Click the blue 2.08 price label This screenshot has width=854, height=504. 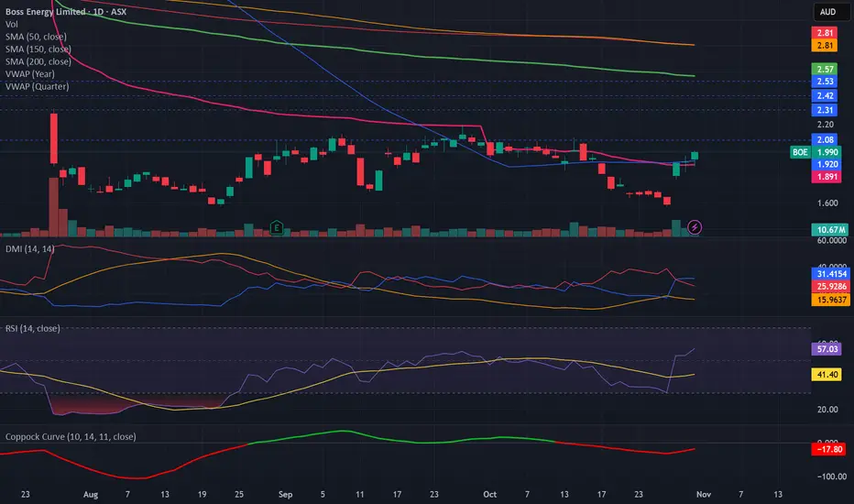click(825, 139)
